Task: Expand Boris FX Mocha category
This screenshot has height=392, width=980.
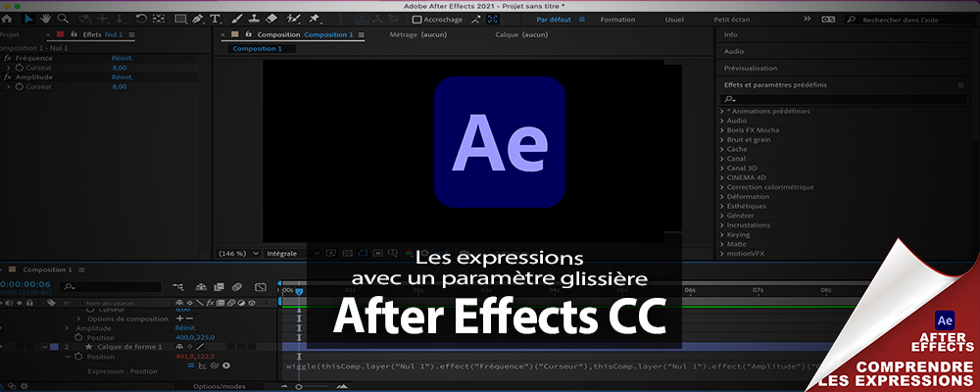Action: pyautogui.click(x=722, y=130)
